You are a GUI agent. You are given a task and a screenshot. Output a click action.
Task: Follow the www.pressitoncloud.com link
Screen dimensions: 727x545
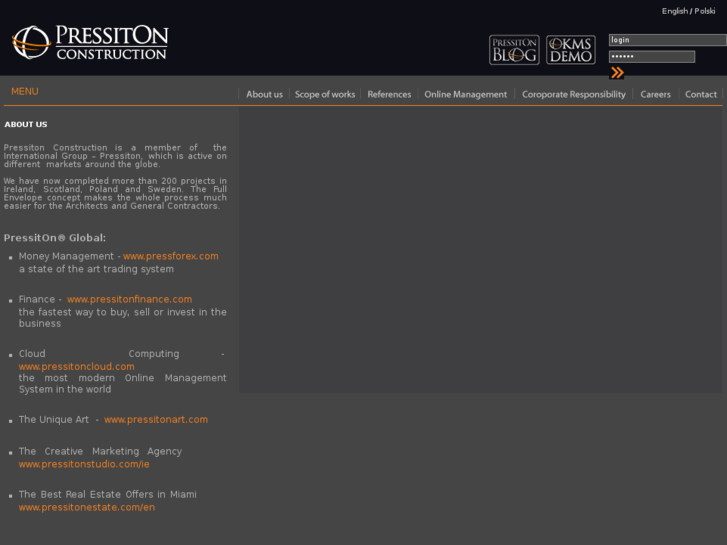click(x=77, y=366)
